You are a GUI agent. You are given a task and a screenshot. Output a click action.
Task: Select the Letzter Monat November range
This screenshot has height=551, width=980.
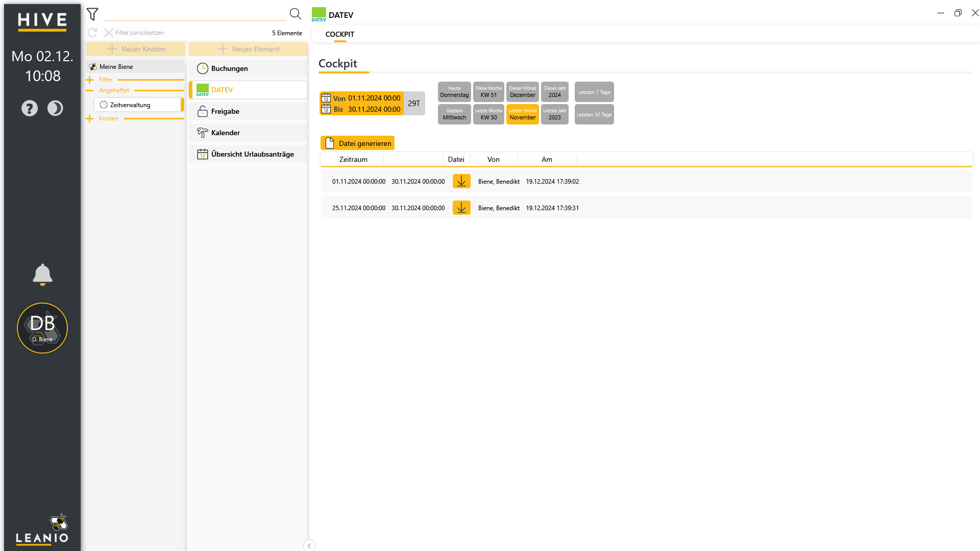tap(523, 114)
